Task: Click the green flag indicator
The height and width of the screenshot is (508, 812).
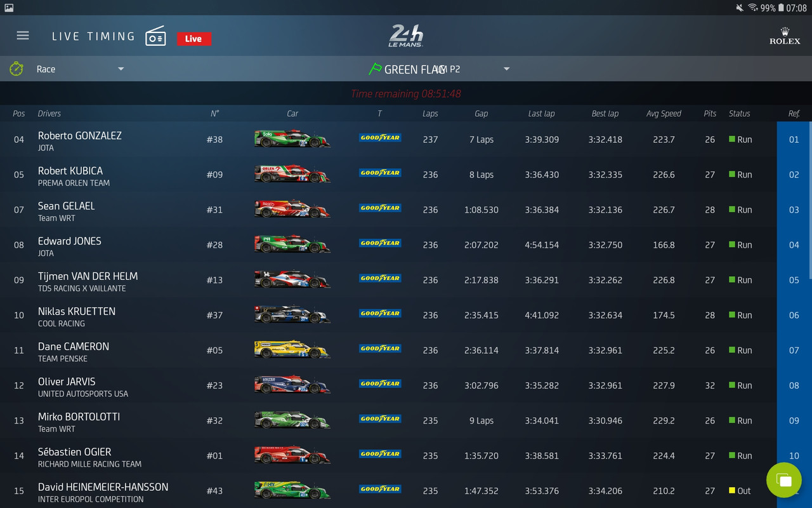Action: point(376,69)
